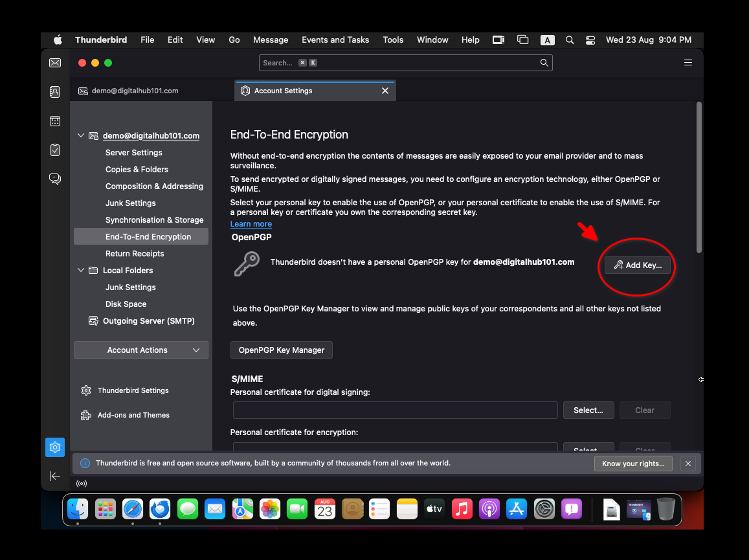Open Launchpad from the Dock
This screenshot has height=560, width=749.
coord(105,509)
